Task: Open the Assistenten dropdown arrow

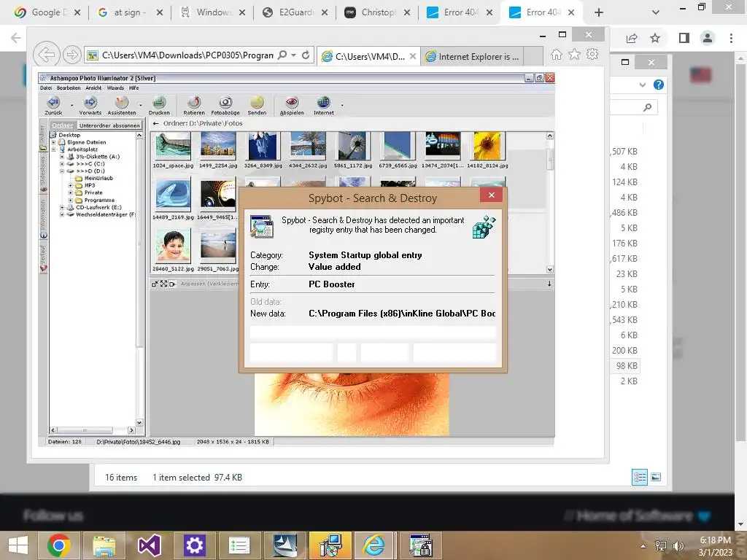Action: click(140, 105)
